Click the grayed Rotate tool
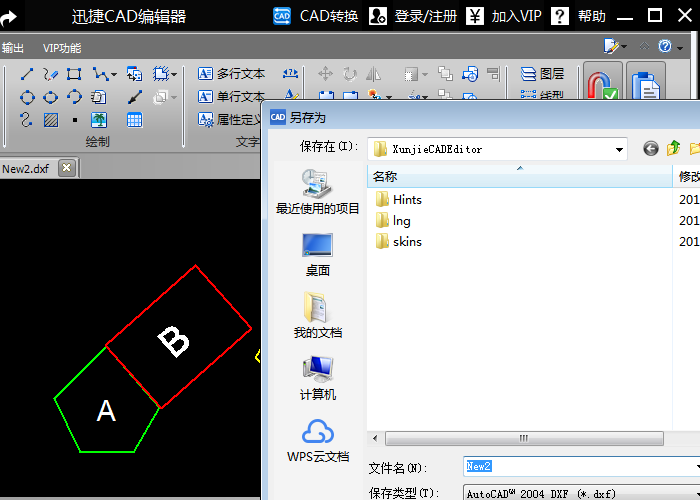The width and height of the screenshot is (700, 500). click(350, 74)
